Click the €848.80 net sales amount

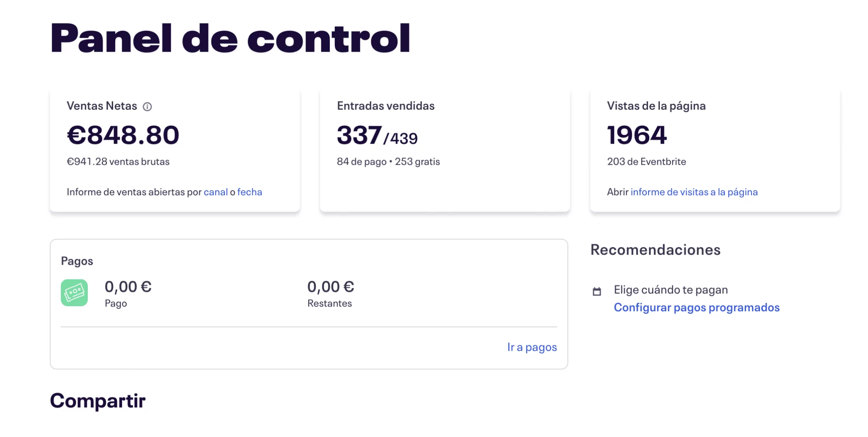click(123, 135)
